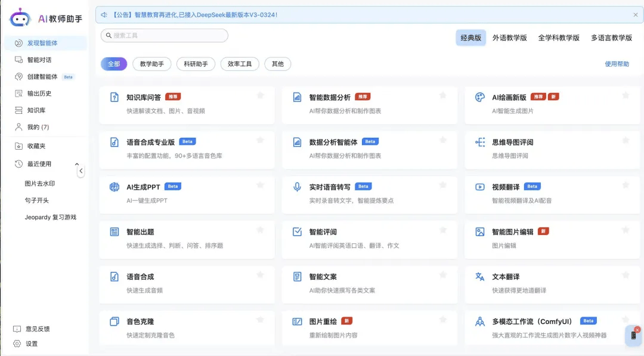
Task: Switch to the 外语教学版 tab
Action: coord(509,38)
